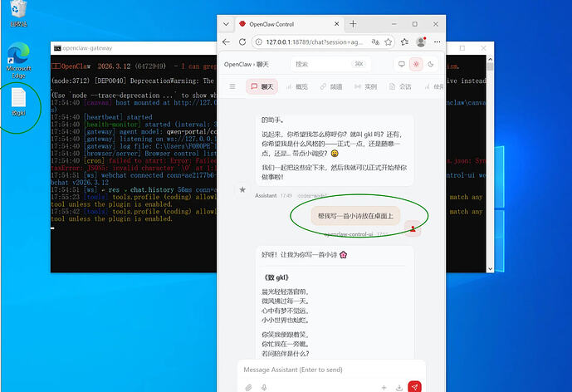Image resolution: width=572 pixels, height=392 pixels.
Task: Open the Favorites list
Action: [x=404, y=42]
